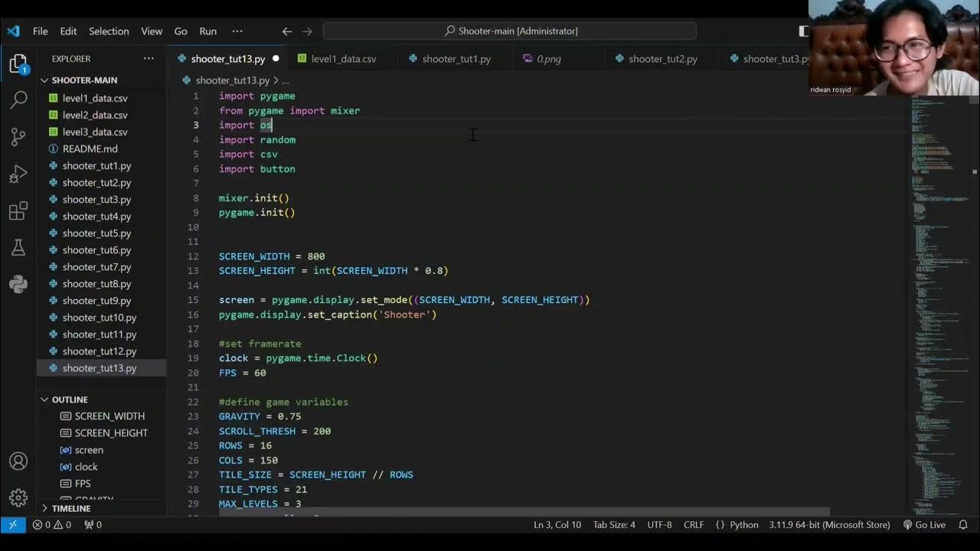The image size is (980, 551).
Task: Start Go Live server
Action: point(924,525)
